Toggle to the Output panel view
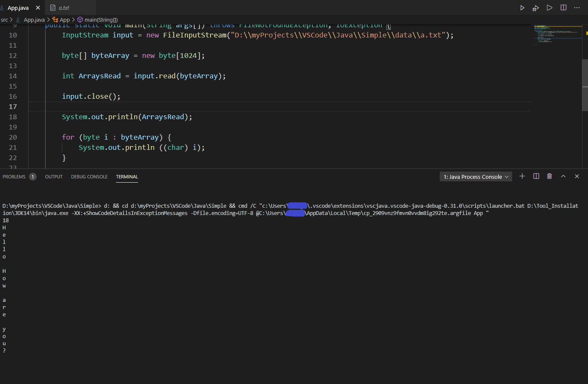This screenshot has width=588, height=384. click(53, 177)
